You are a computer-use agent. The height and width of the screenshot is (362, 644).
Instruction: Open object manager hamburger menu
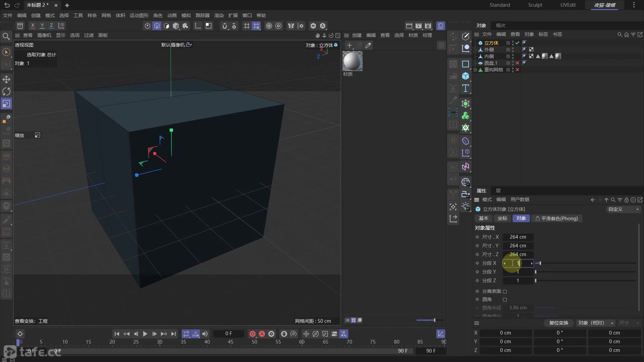(477, 35)
